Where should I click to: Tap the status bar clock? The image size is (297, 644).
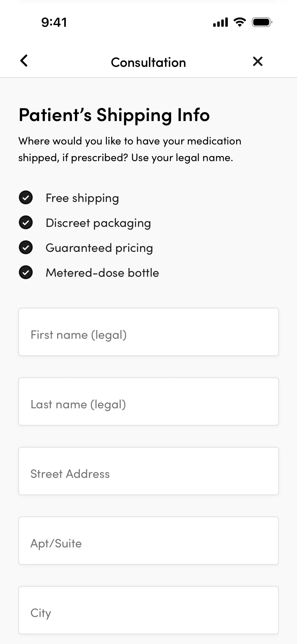click(x=54, y=22)
